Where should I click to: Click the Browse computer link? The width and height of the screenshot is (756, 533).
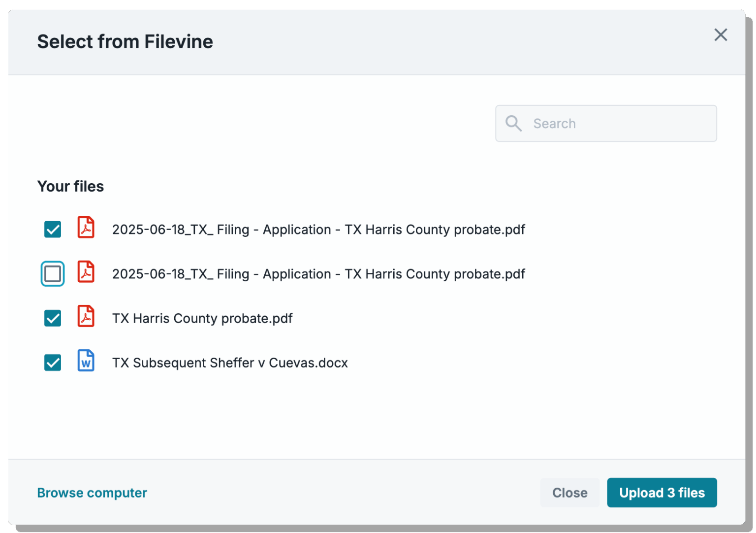click(92, 493)
